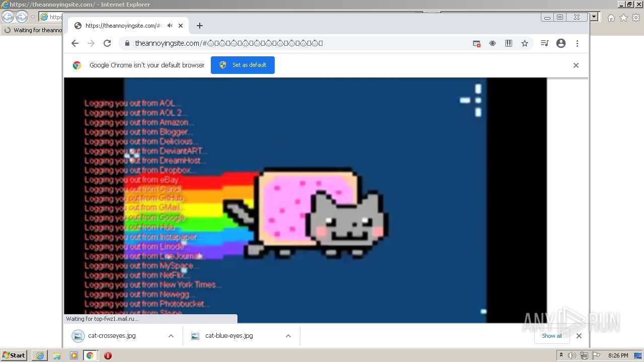
Task: Click the 8:26 PM clock
Action: pyautogui.click(x=618, y=355)
